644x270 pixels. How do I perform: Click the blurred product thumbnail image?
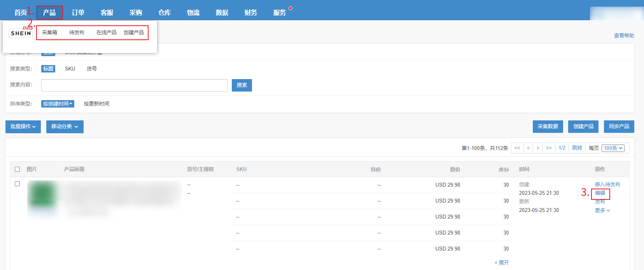coord(42,195)
